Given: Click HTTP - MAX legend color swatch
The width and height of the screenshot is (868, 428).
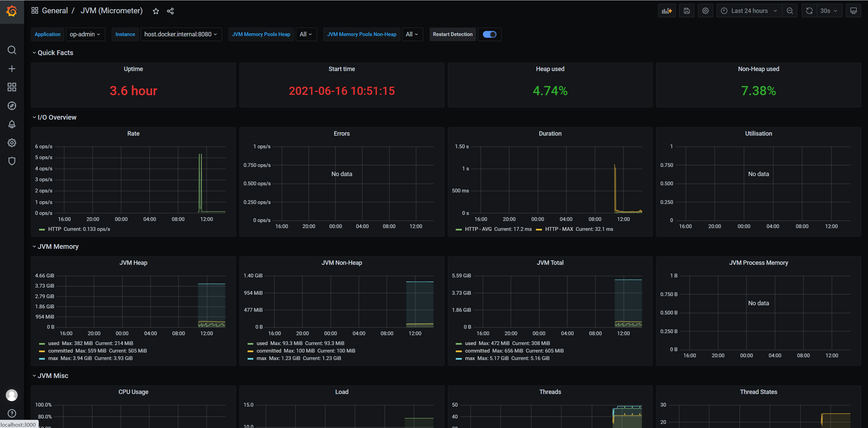Looking at the screenshot, I should coord(539,229).
